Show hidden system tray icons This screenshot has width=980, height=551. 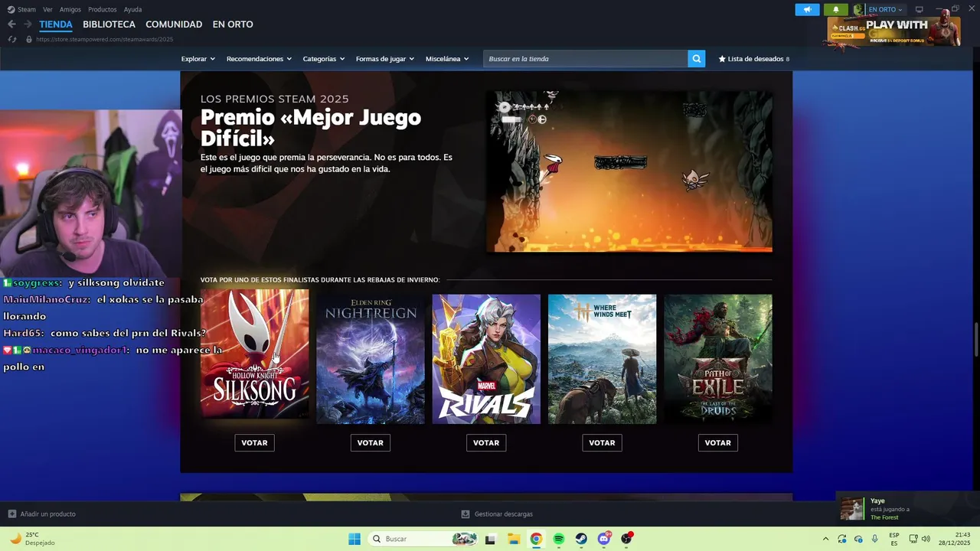(x=825, y=539)
